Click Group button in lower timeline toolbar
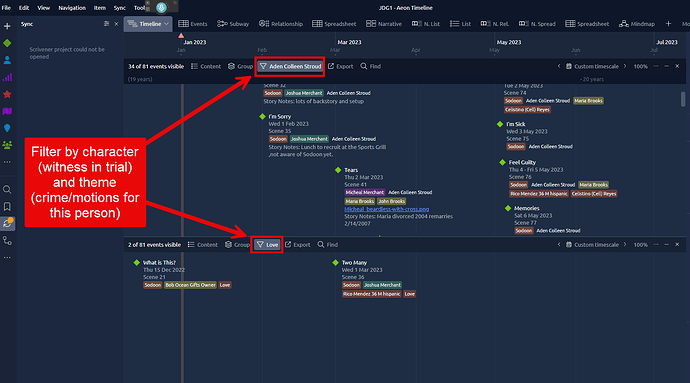Viewport: 690px width, 383px height. coord(237,245)
